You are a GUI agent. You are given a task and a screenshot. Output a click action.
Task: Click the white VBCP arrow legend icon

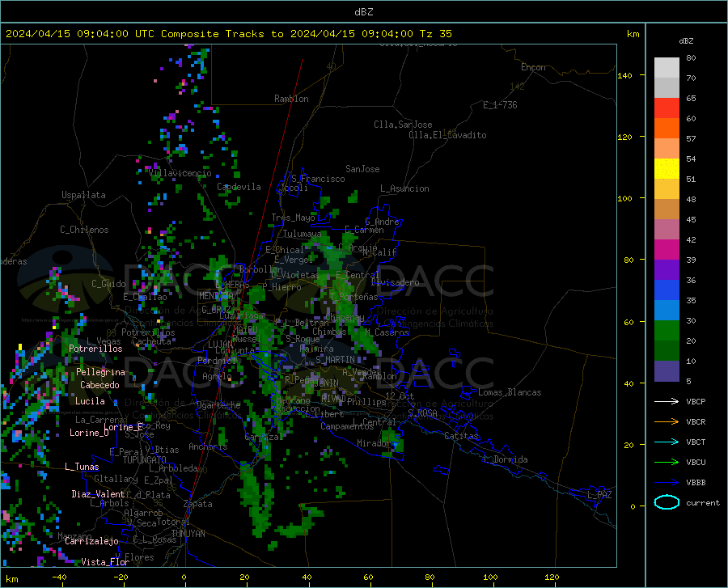pos(667,401)
